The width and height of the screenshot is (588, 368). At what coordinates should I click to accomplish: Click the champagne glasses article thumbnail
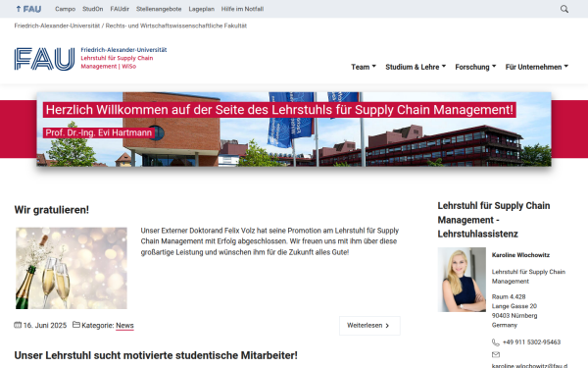pyautogui.click(x=72, y=268)
